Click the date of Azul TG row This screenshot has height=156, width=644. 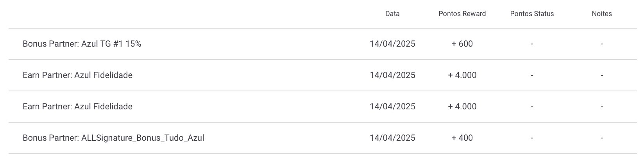point(392,44)
